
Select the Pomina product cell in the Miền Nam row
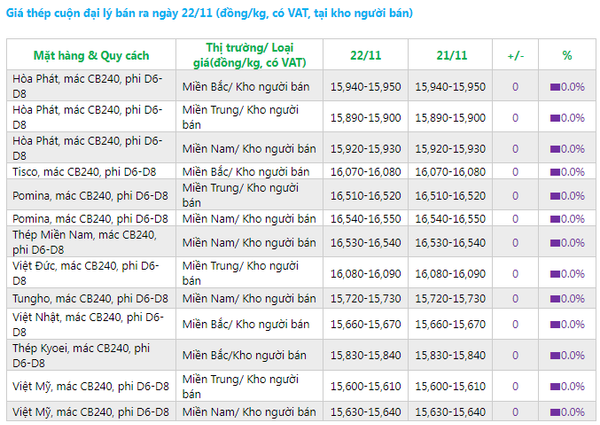(x=90, y=218)
